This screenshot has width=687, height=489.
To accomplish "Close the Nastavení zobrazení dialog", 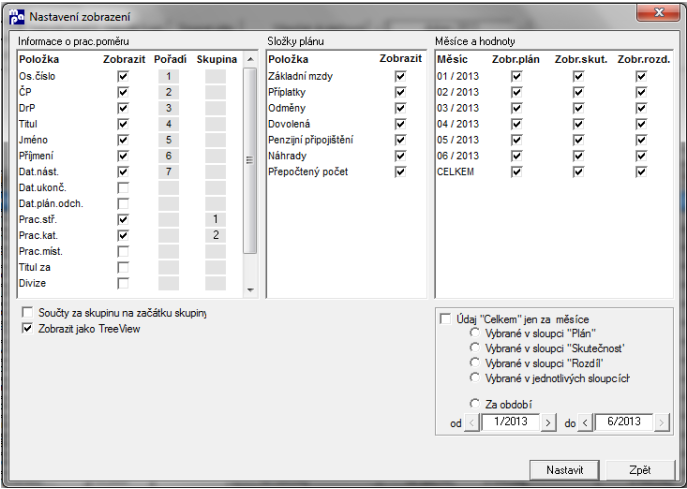I will 659,13.
